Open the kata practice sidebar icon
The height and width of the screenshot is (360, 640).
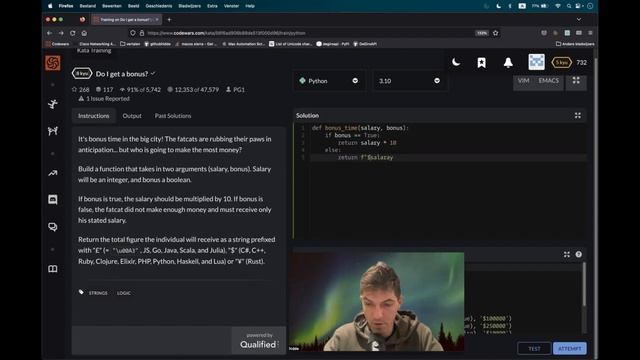tap(53, 104)
